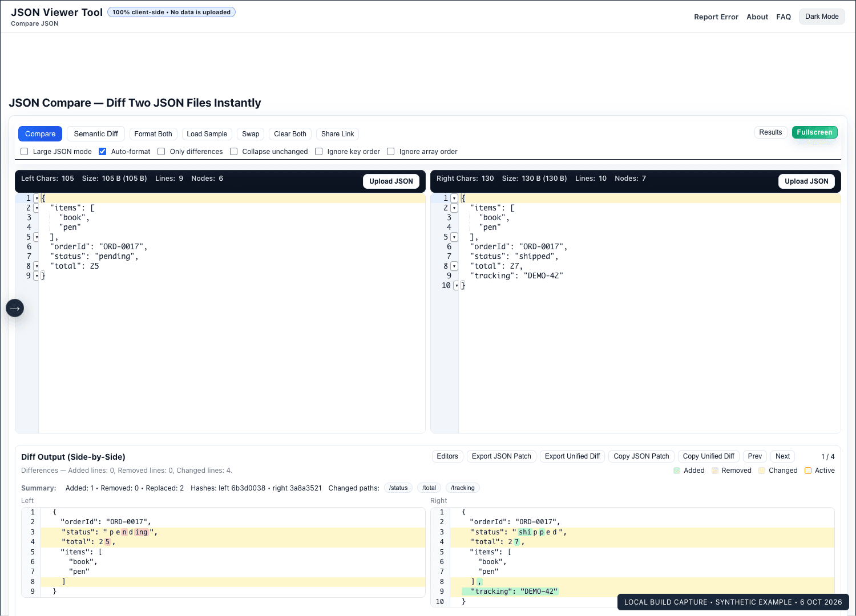Select the /total changed path chip
The height and width of the screenshot is (616, 856).
tap(429, 488)
